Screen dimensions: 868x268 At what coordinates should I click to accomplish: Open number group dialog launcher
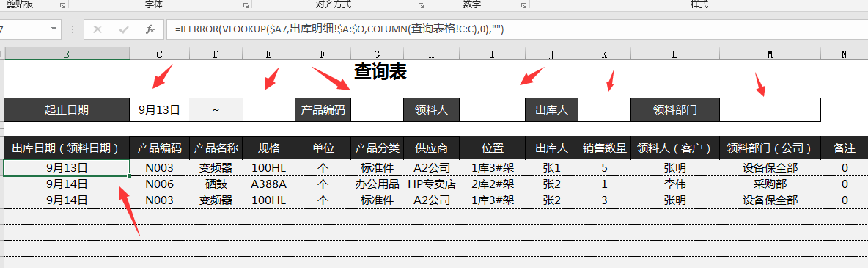pyautogui.click(x=523, y=5)
